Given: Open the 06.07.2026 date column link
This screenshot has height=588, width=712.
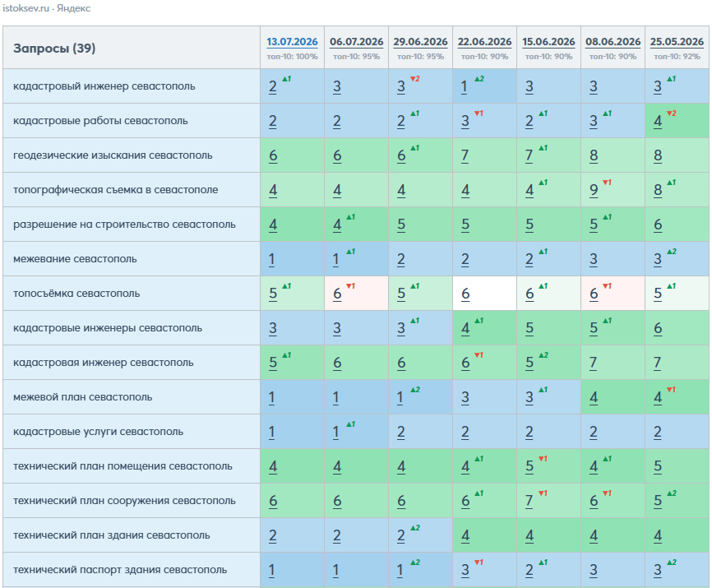Looking at the screenshot, I should click(x=357, y=42).
